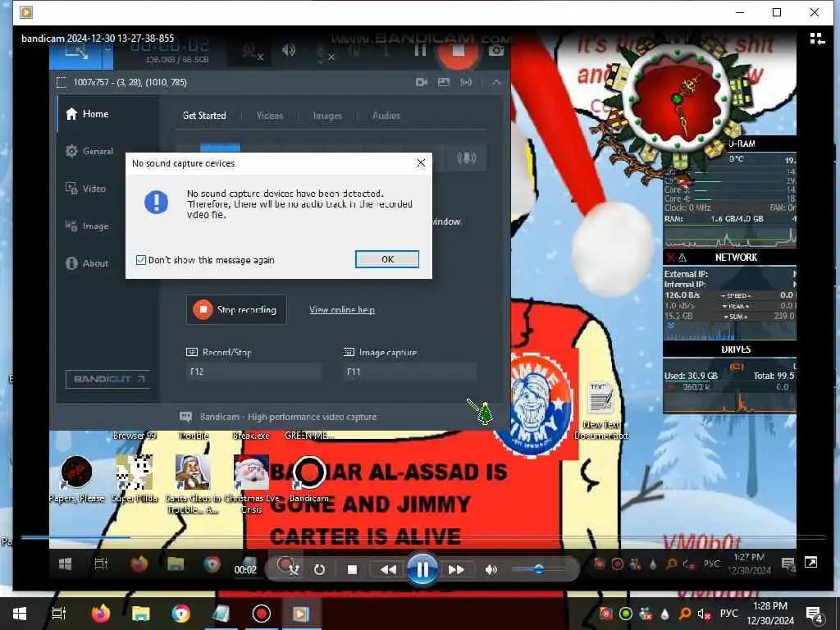Open the Super Filda desktop shortcut
Image resolution: width=840 pixels, height=630 pixels.
135,479
